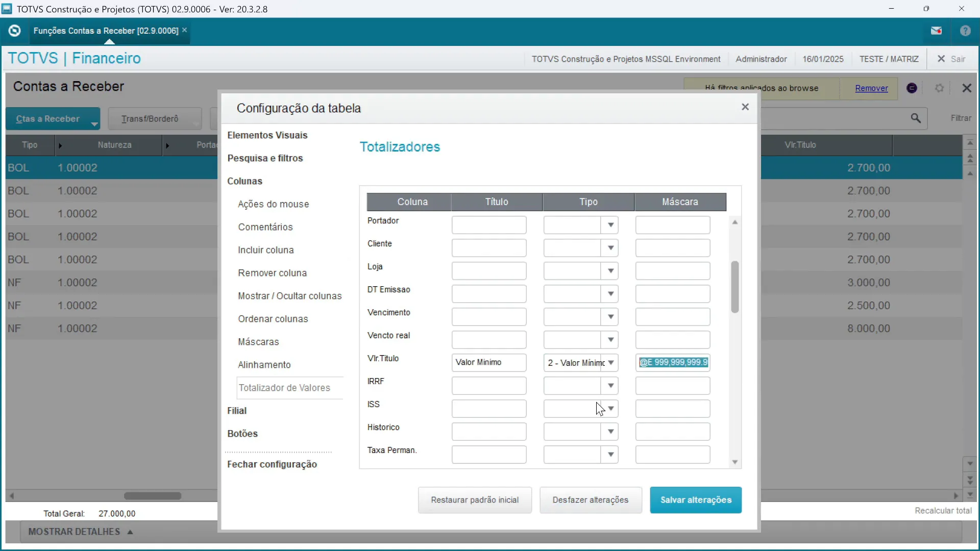
Task: Click browse grid go-to-top arrow
Action: pyautogui.click(x=970, y=143)
